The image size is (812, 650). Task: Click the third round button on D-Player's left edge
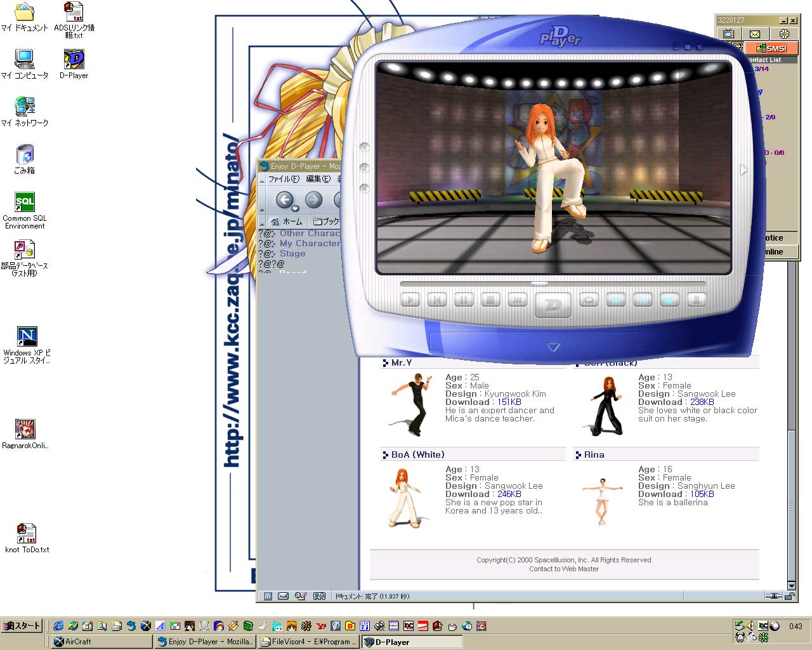pos(364,189)
